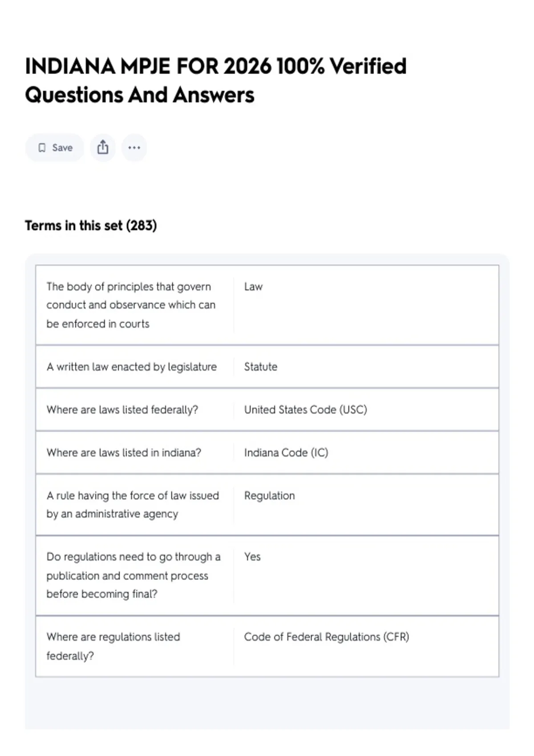Select the publication and comment process question
Image resolution: width=534 pixels, height=756 pixels.
133,575
